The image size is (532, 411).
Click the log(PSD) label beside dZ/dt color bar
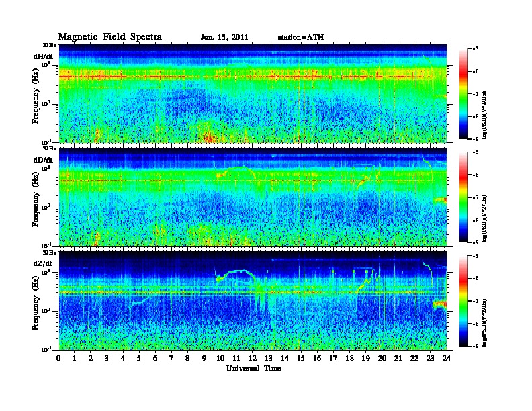pyautogui.click(x=484, y=322)
